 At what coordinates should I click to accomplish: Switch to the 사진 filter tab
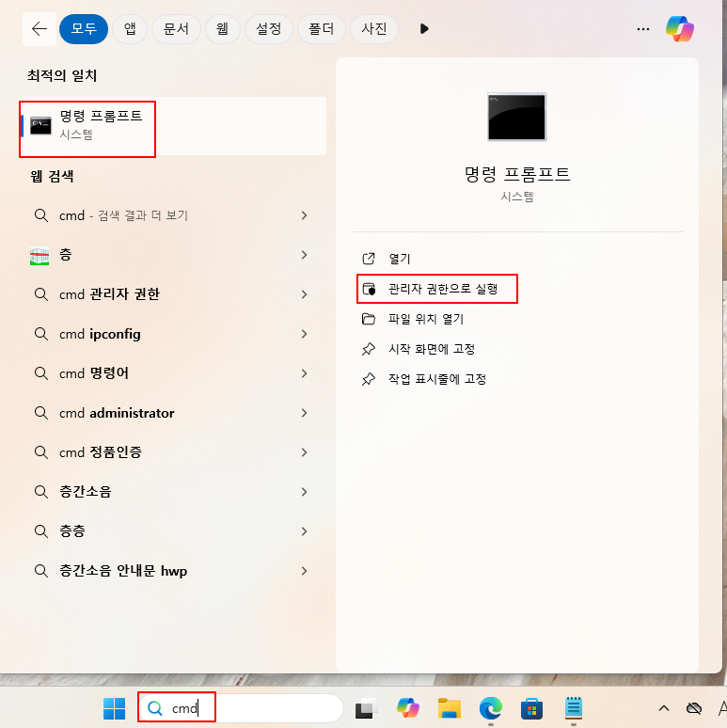pos(374,29)
